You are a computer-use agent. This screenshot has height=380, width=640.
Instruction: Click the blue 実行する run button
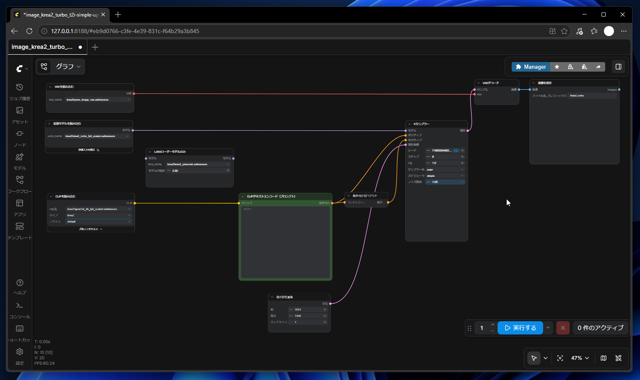coord(520,328)
